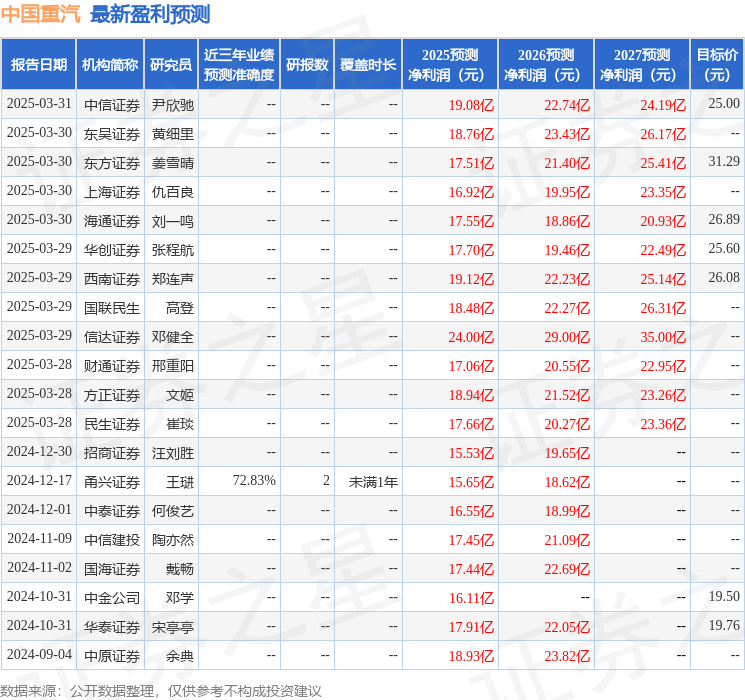Image resolution: width=745 pixels, height=700 pixels.
Task: Click 甬兴证券 institution cell
Action: 112,482
